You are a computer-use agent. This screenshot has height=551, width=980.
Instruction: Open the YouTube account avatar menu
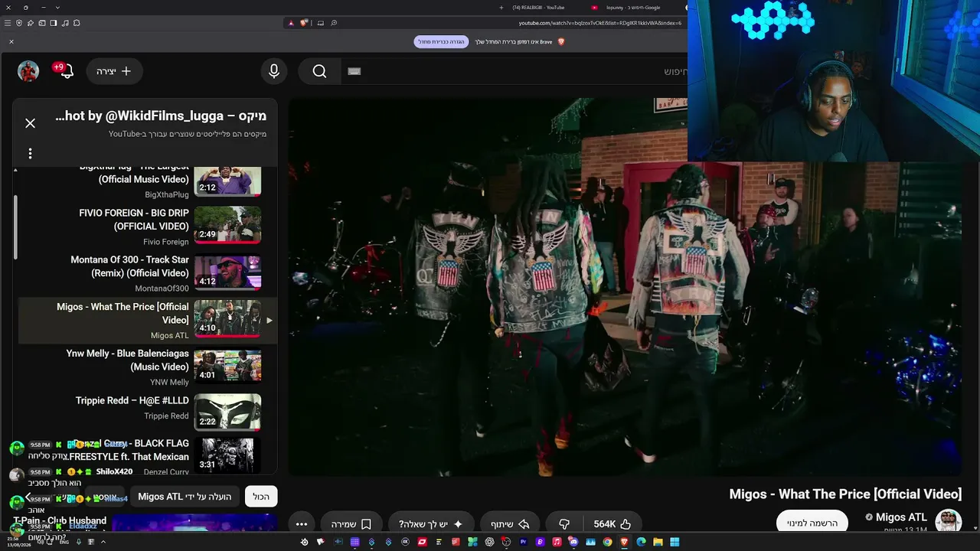28,71
